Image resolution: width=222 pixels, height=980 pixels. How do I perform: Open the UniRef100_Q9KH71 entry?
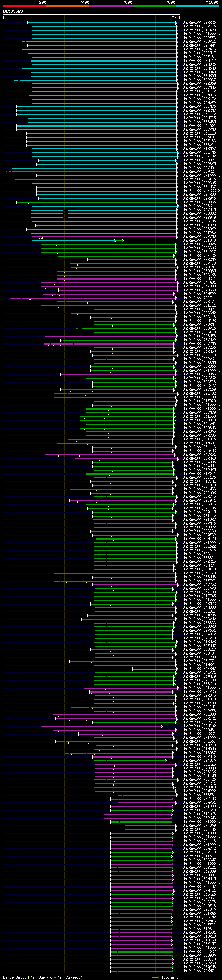tap(199, 971)
